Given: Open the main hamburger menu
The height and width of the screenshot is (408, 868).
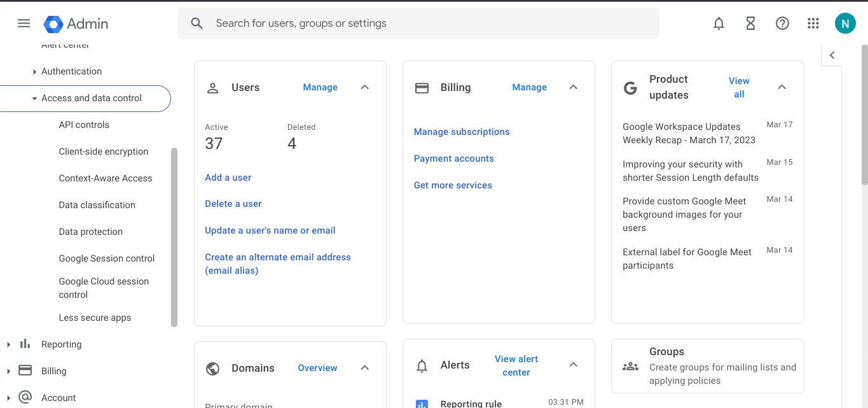Looking at the screenshot, I should point(24,24).
